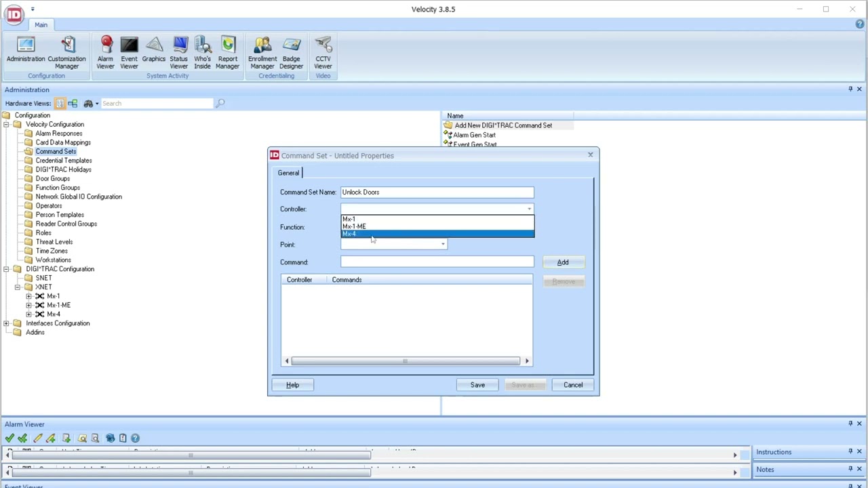Pin the Administration panel
868x488 pixels.
pos(850,89)
